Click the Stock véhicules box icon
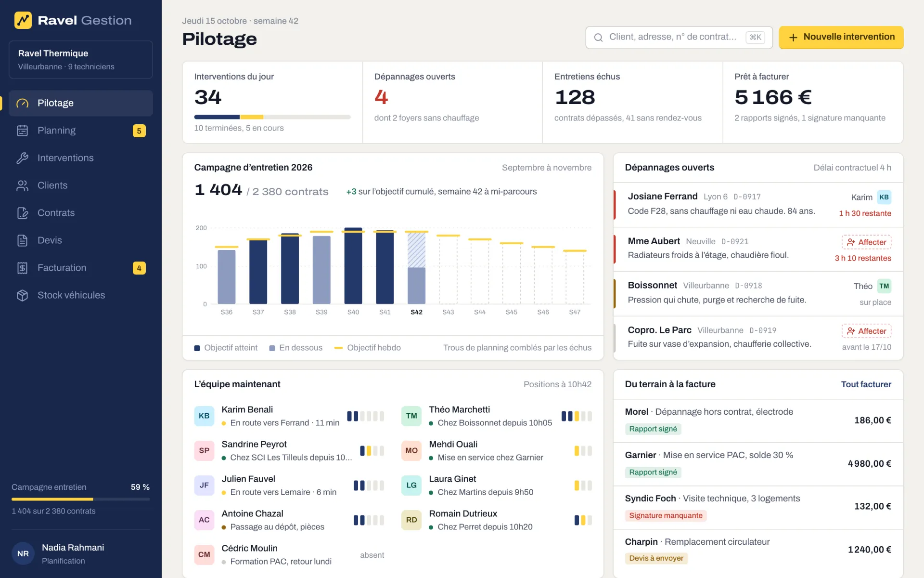This screenshot has width=924, height=578. (22, 295)
